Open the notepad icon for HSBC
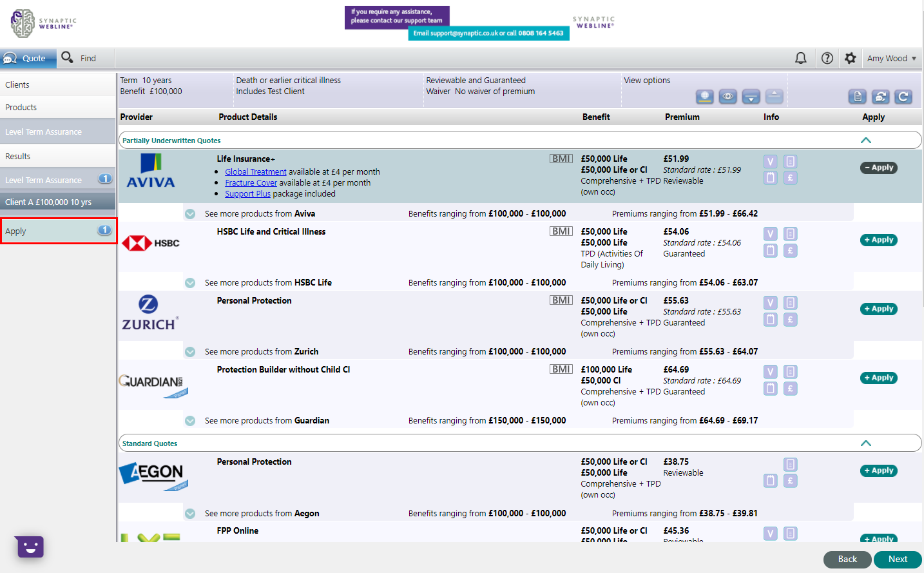 coord(771,251)
